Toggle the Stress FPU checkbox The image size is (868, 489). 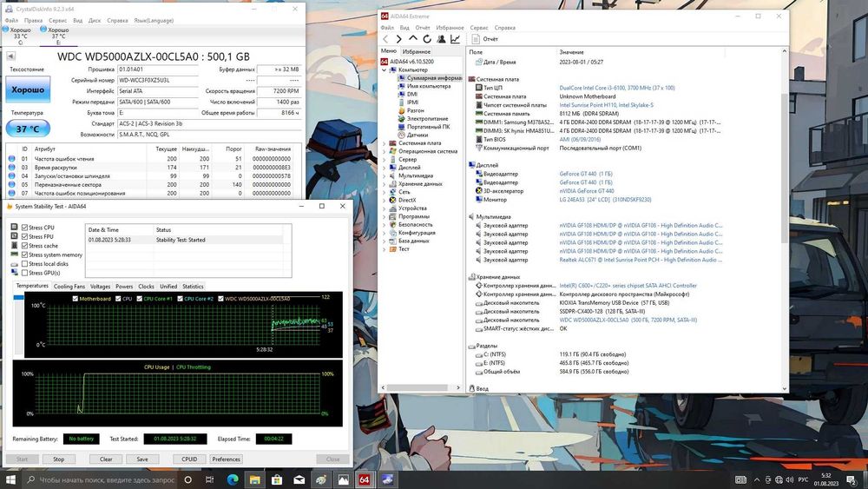coord(25,236)
